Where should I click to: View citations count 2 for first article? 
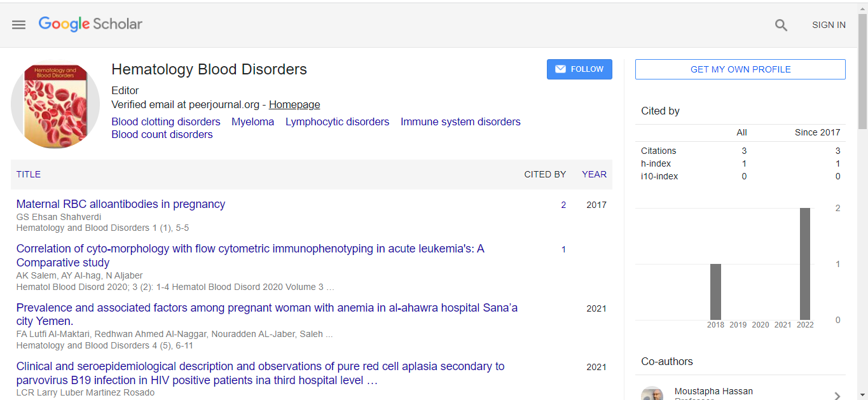click(x=563, y=205)
